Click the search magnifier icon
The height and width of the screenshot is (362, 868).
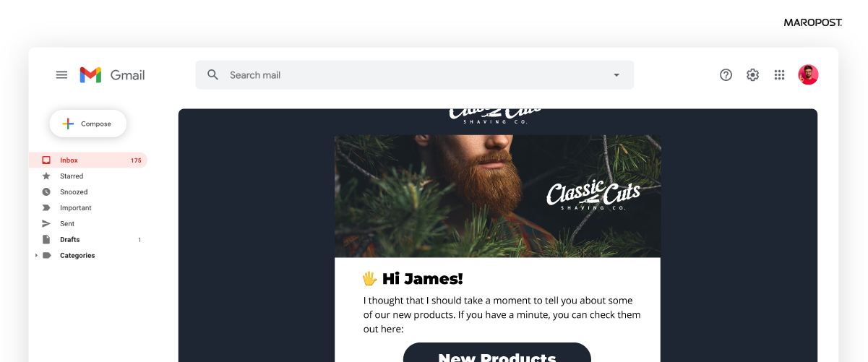click(x=212, y=75)
